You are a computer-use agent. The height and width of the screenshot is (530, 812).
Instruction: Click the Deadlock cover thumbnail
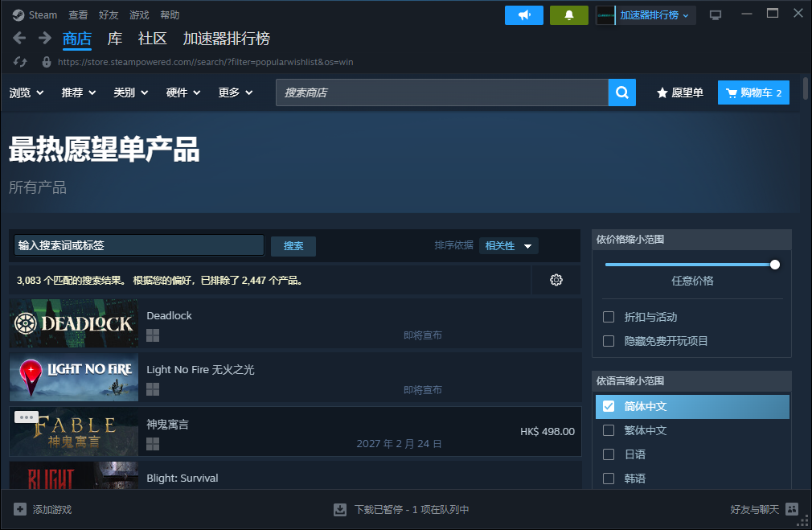73,323
